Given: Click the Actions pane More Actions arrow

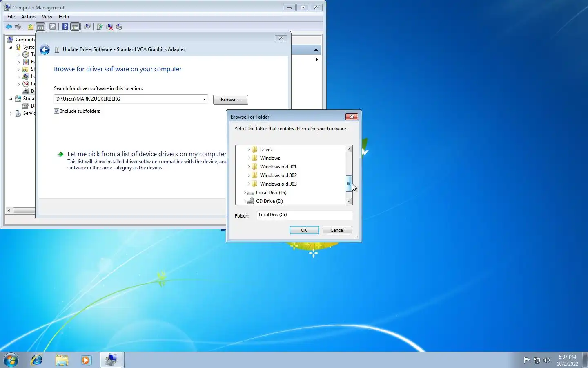Looking at the screenshot, I should click(x=316, y=60).
